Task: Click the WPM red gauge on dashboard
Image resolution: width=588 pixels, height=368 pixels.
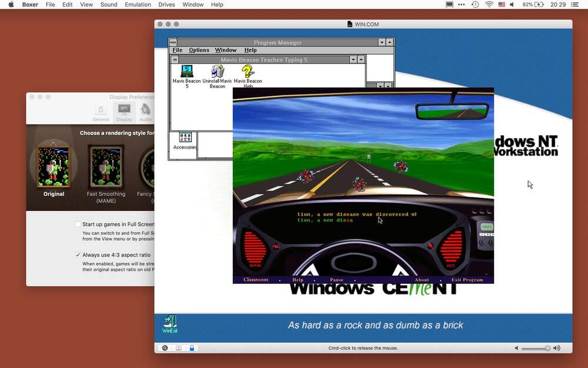Action: [x=255, y=248]
